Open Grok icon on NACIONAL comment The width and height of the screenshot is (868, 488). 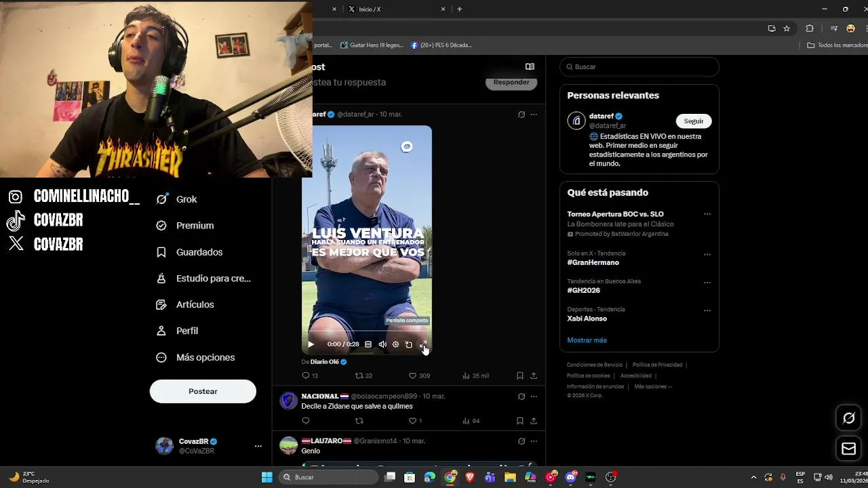point(521,396)
